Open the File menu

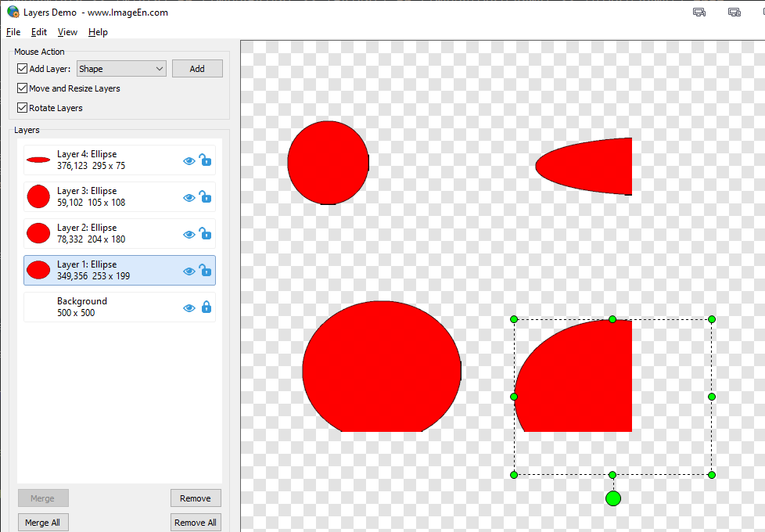tap(13, 32)
